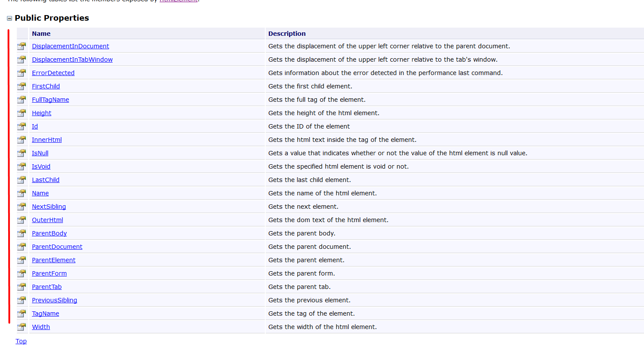Open the Id property link
The width and height of the screenshot is (644, 345).
click(35, 126)
